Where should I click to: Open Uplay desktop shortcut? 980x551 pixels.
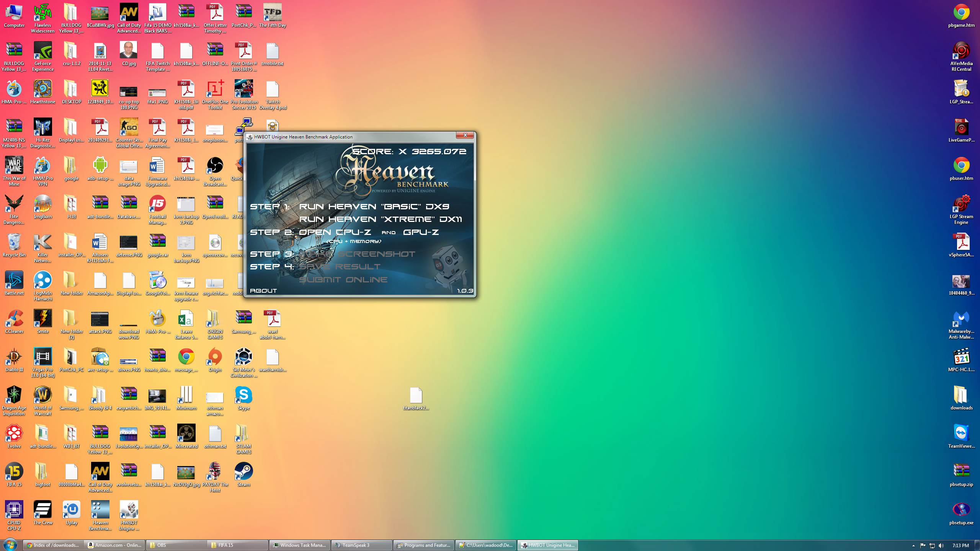tap(72, 513)
